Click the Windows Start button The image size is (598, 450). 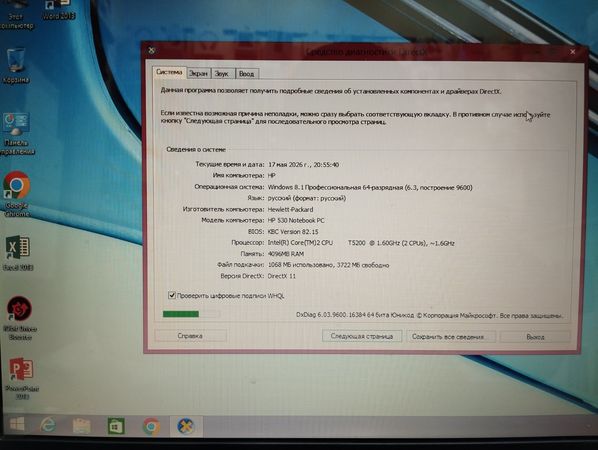click(17, 424)
